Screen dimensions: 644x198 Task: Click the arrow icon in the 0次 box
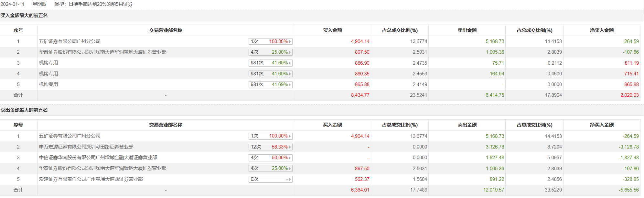coord(290,180)
